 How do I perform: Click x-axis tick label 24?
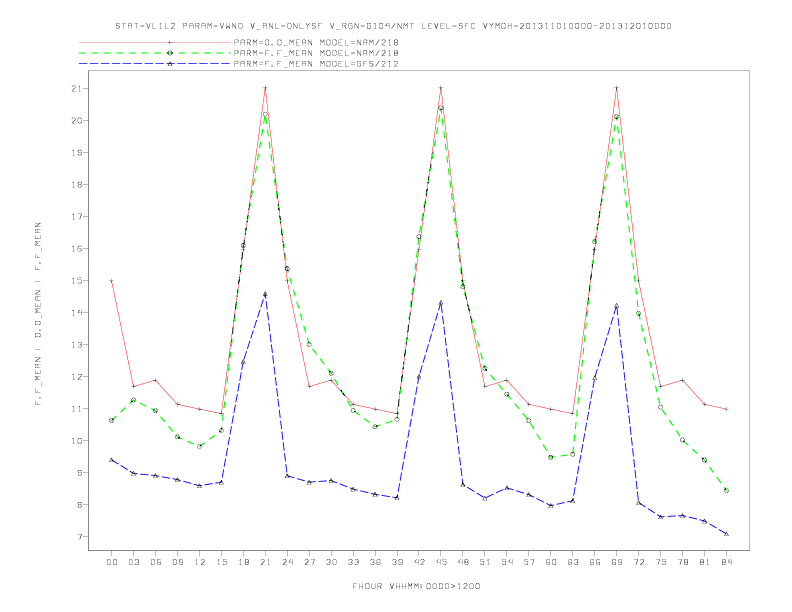287,562
